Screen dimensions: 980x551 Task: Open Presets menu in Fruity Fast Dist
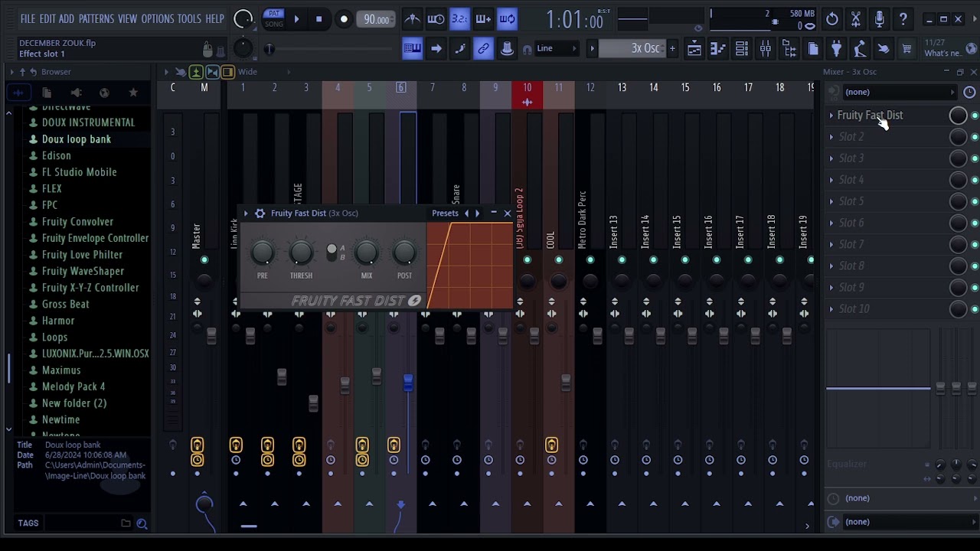[x=445, y=214]
